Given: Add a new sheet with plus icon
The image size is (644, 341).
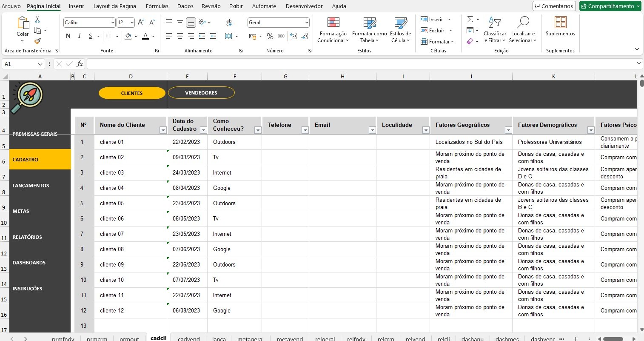Looking at the screenshot, I should point(575,339).
